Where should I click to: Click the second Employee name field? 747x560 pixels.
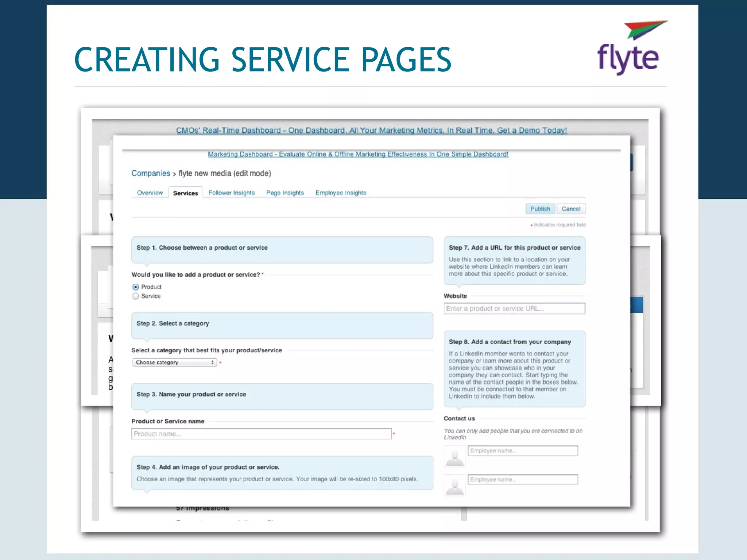(523, 479)
